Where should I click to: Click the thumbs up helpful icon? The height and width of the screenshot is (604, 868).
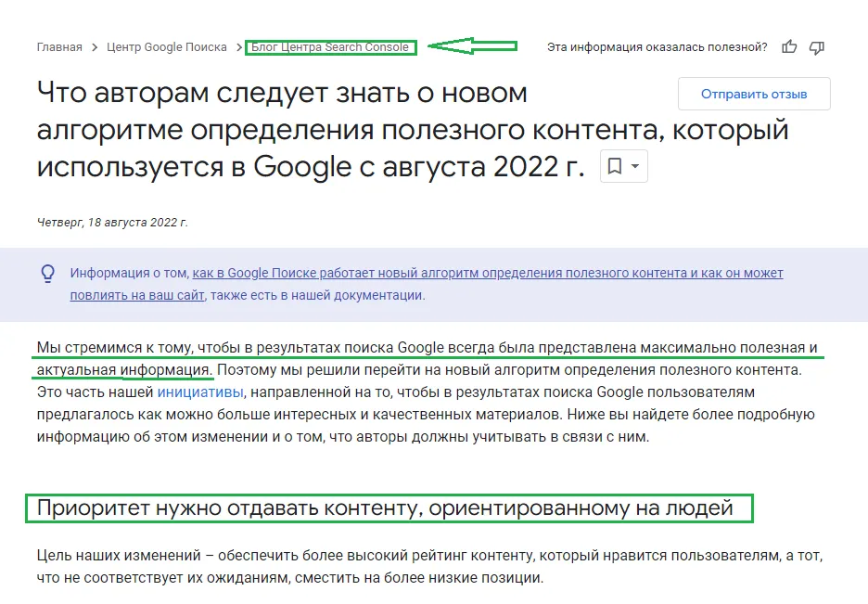point(789,46)
